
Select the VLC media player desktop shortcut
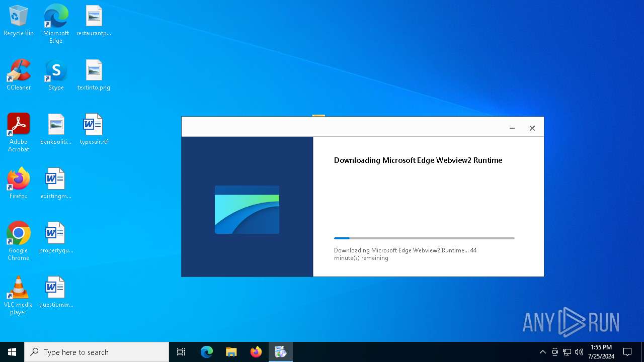tap(19, 296)
